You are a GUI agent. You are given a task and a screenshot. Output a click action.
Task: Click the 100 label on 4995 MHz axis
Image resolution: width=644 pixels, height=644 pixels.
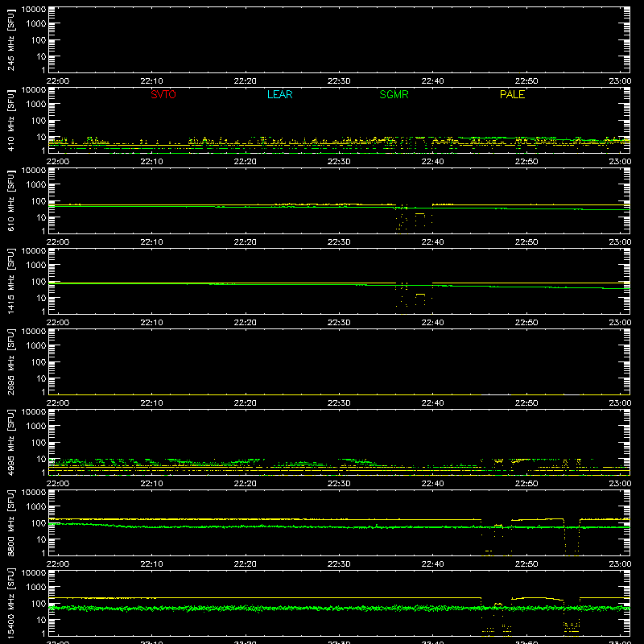click(39, 443)
